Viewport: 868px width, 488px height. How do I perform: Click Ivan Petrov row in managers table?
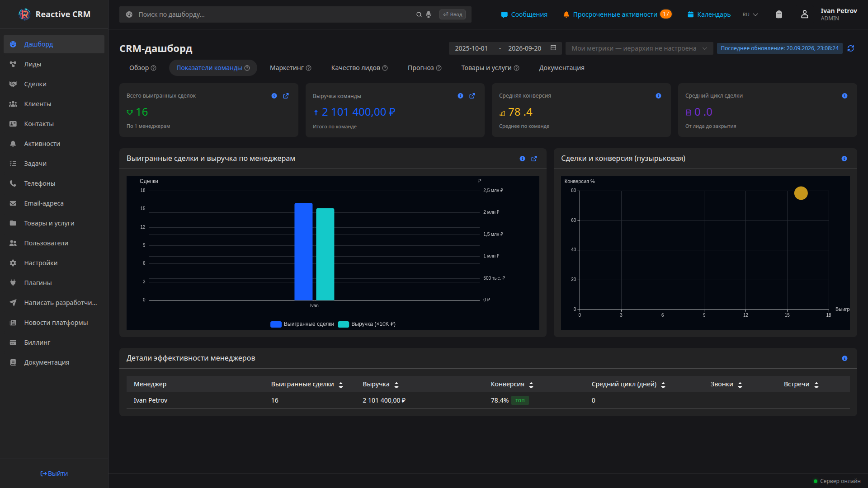[x=488, y=400]
